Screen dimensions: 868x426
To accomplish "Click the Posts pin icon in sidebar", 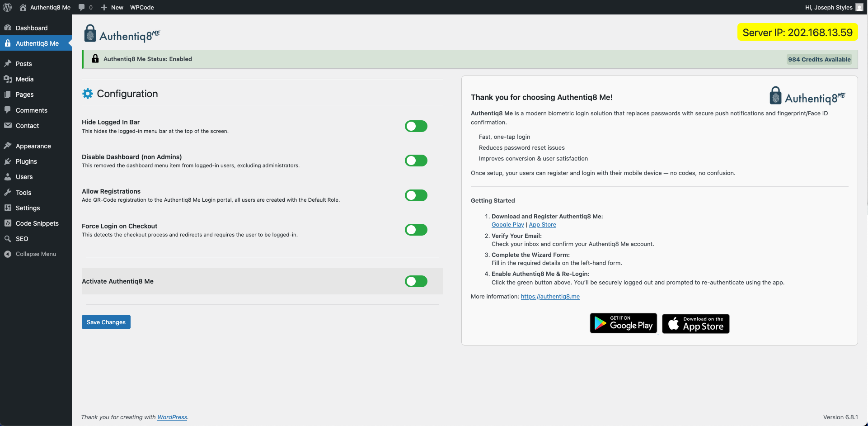I will pyautogui.click(x=8, y=63).
